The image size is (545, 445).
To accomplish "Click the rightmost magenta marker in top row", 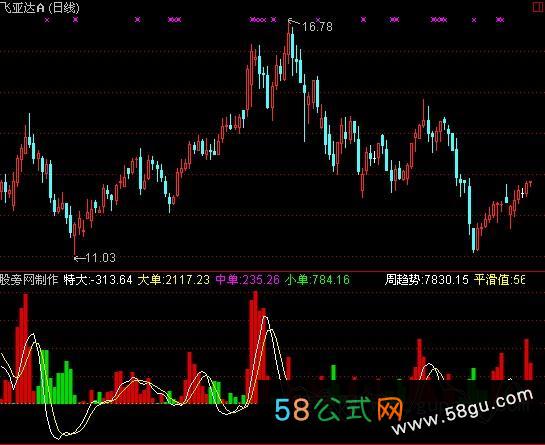I will (x=500, y=20).
